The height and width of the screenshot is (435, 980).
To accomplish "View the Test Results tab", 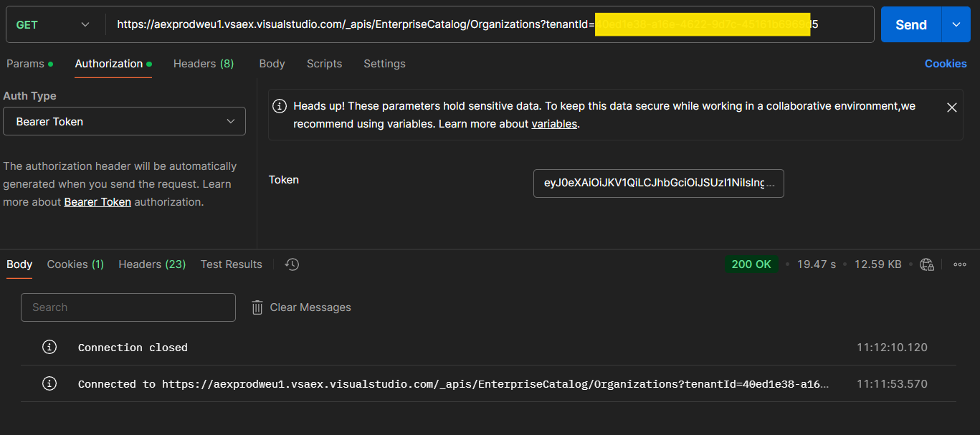I will (231, 264).
